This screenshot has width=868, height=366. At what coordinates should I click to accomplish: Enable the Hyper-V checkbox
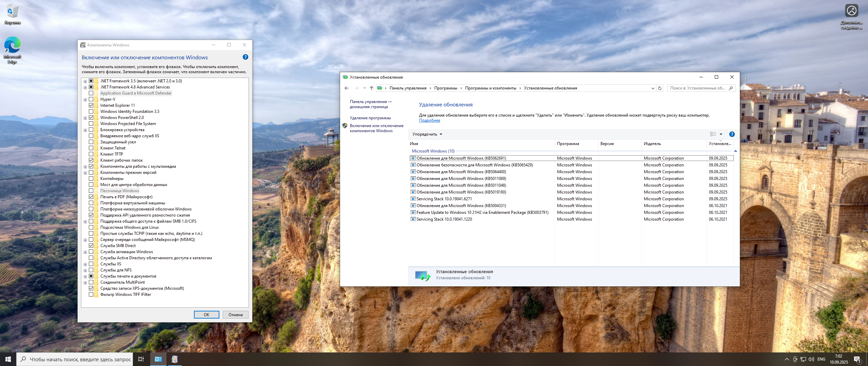[91, 99]
